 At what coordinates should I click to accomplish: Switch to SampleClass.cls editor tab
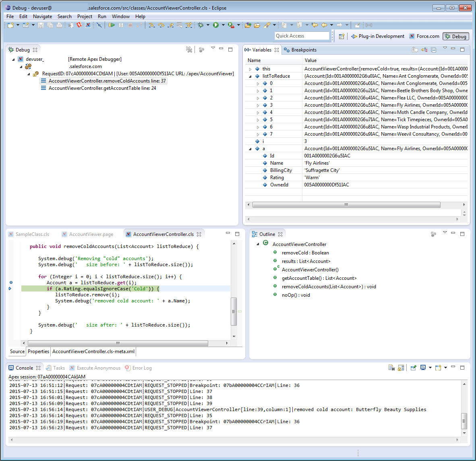pos(29,234)
